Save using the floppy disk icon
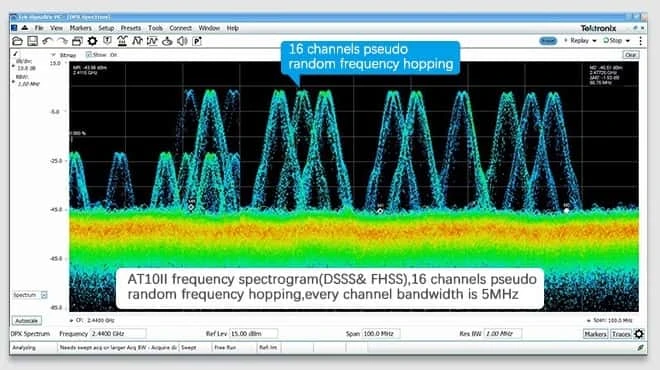Screen dimensions: 660x370 point(32,41)
